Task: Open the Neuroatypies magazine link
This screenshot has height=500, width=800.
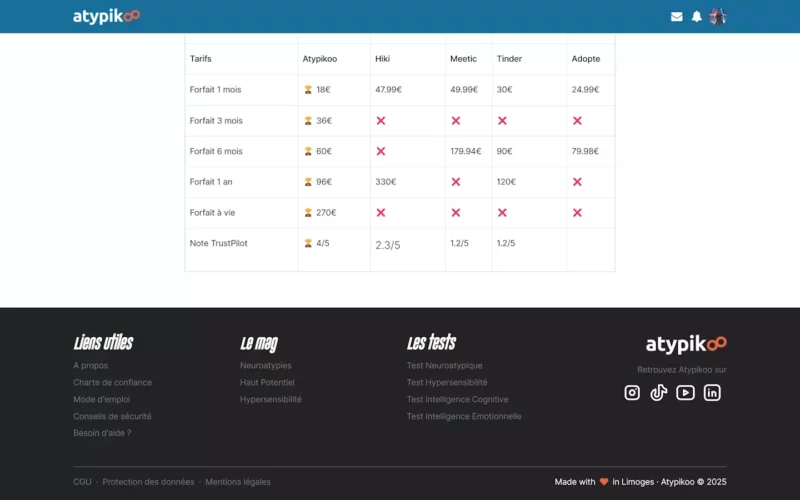Action: [266, 366]
